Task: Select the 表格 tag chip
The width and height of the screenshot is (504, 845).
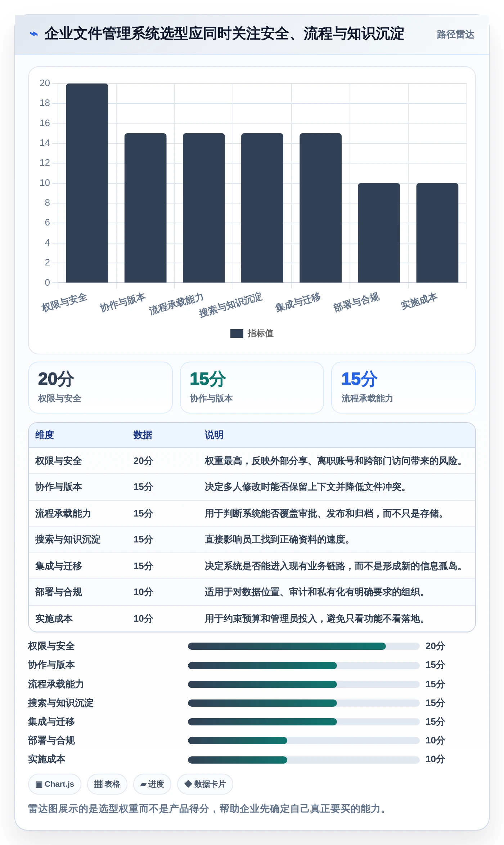Action: click(x=107, y=784)
